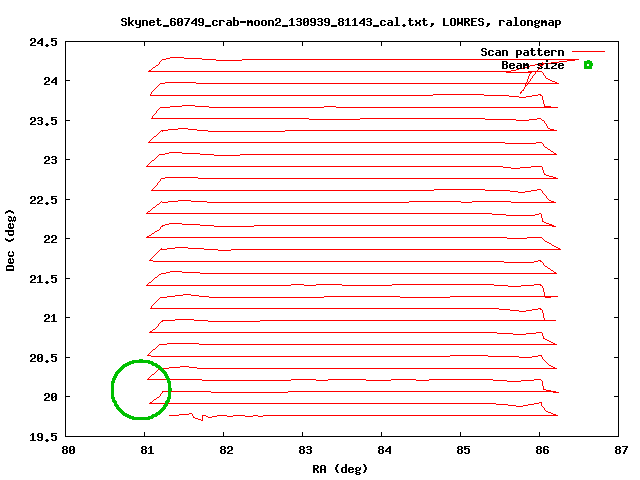The image size is (640, 480).
Task: Click the large green beam size circle
Action: pyautogui.click(x=141, y=389)
